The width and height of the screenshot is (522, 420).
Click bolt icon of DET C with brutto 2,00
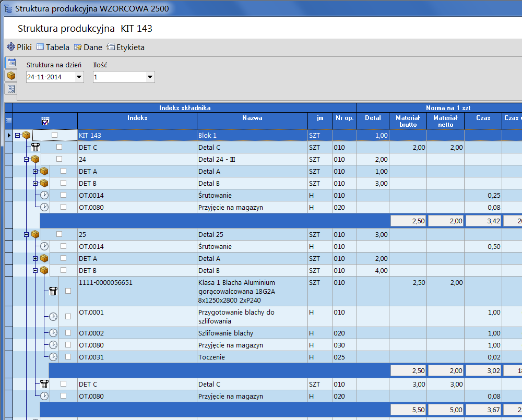point(35,147)
